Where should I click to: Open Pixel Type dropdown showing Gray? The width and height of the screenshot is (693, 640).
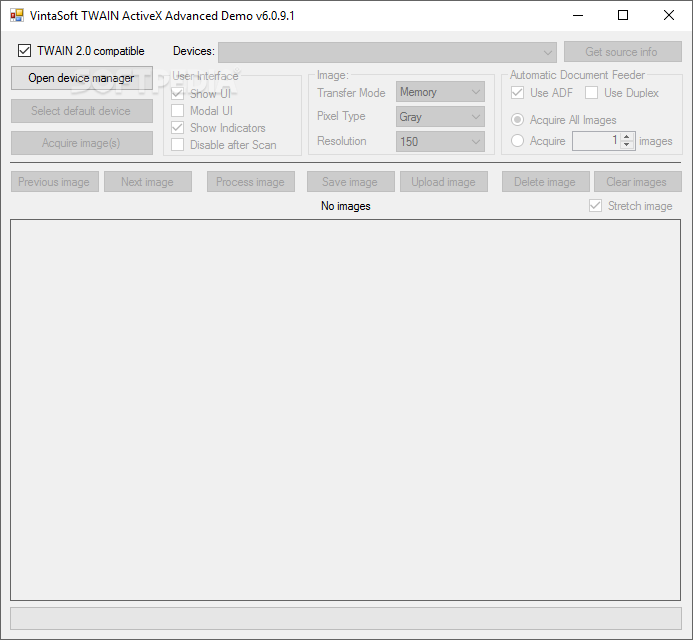[440, 117]
